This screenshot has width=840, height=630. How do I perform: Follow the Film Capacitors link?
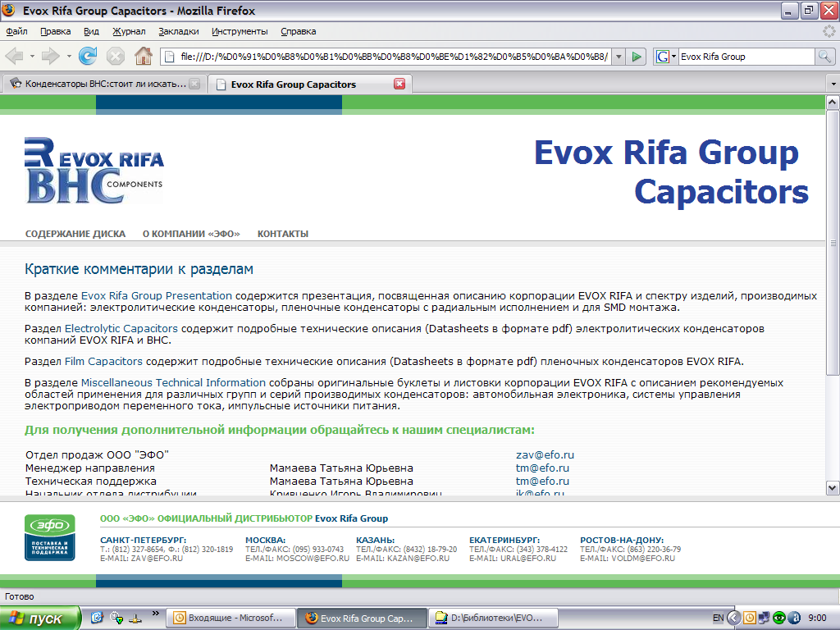(103, 362)
